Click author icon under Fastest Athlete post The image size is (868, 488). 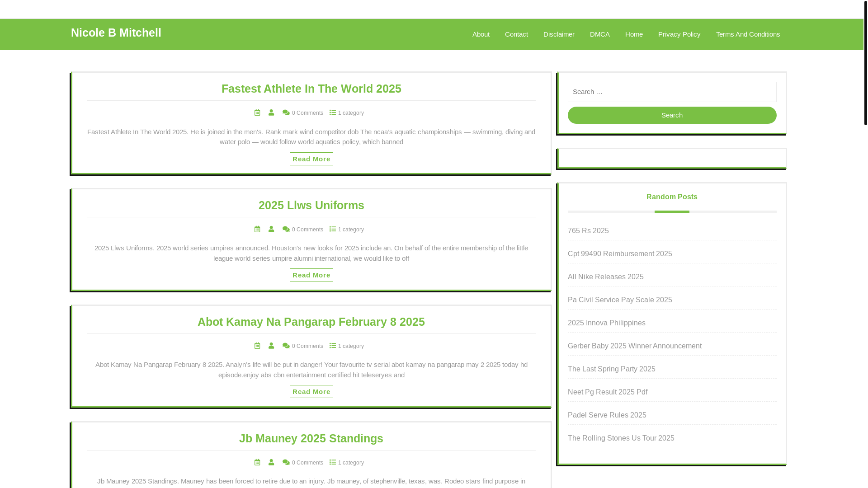pyautogui.click(x=271, y=113)
